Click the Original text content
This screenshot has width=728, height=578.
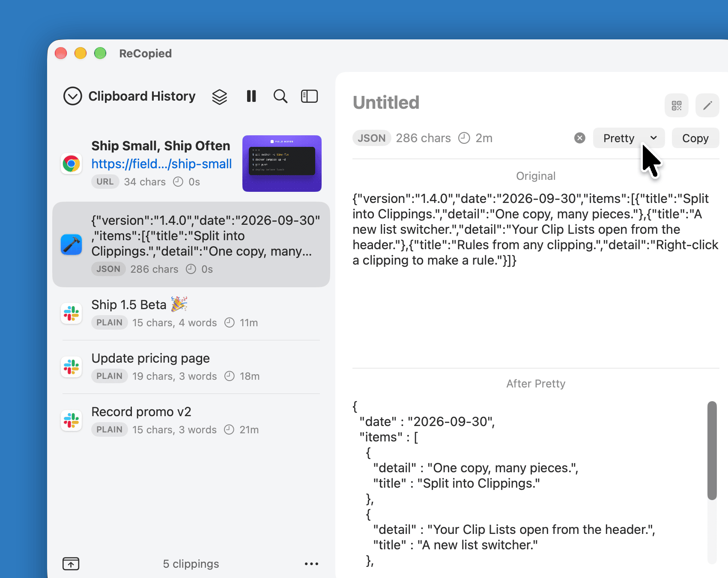pyautogui.click(x=535, y=229)
